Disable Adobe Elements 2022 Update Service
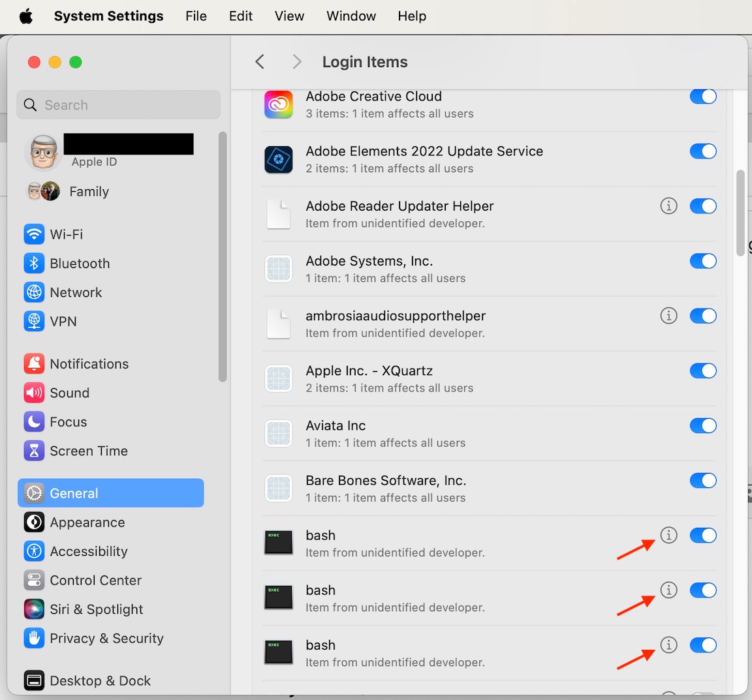 tap(703, 151)
